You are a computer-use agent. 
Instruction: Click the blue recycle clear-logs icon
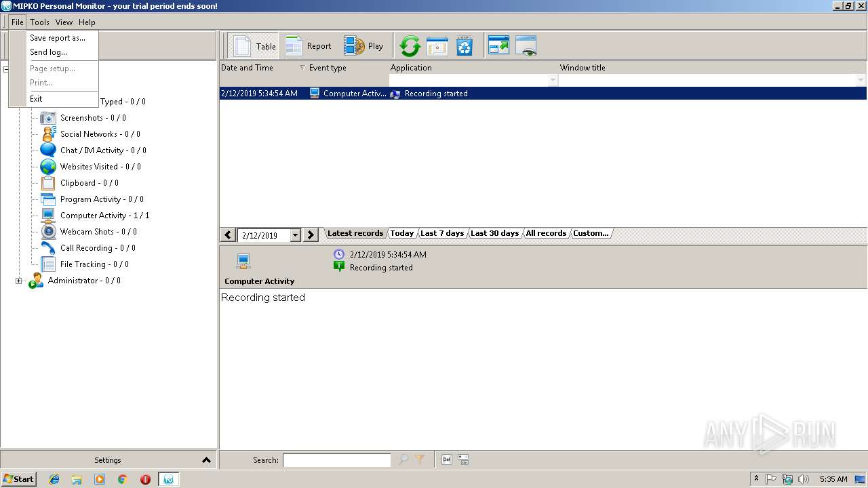click(x=465, y=46)
